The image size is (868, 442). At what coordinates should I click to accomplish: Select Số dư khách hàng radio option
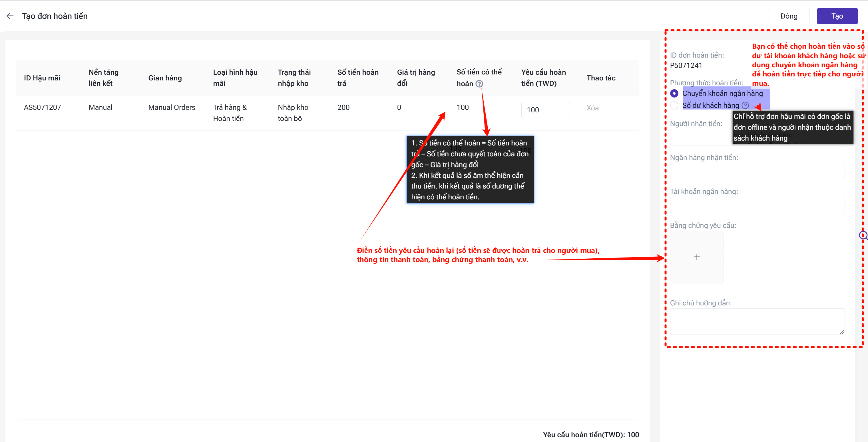(x=674, y=105)
